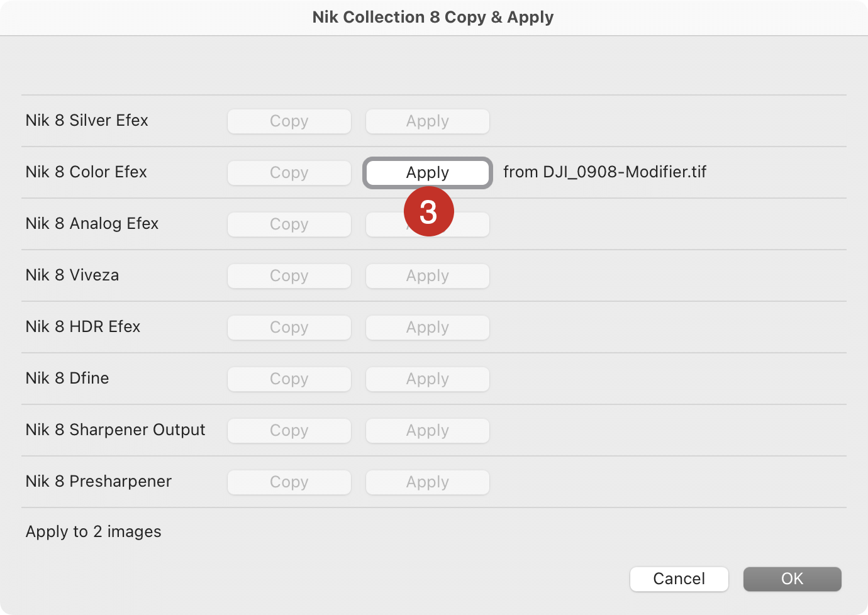Click Copy for Nik 8 Analog Efex
The image size is (868, 615).
click(x=289, y=224)
